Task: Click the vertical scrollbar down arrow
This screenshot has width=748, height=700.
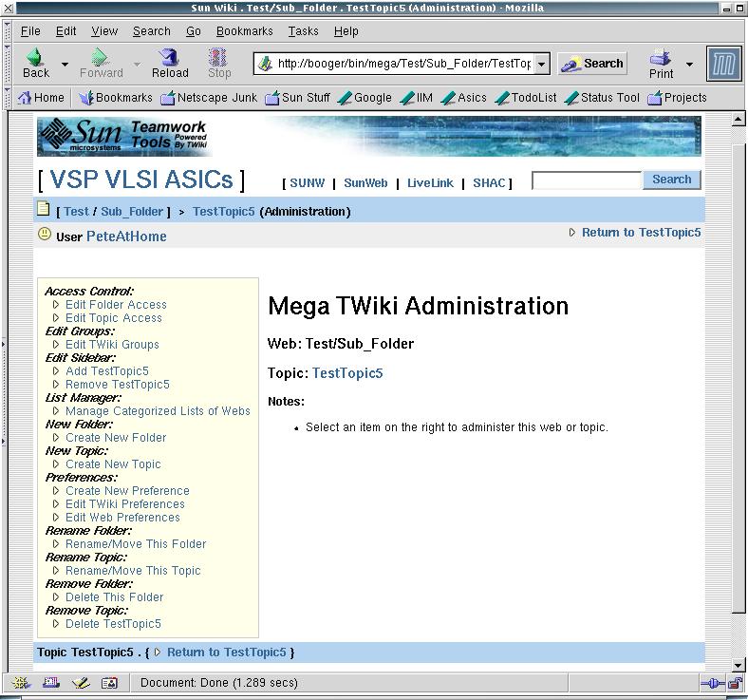Action: [739, 665]
